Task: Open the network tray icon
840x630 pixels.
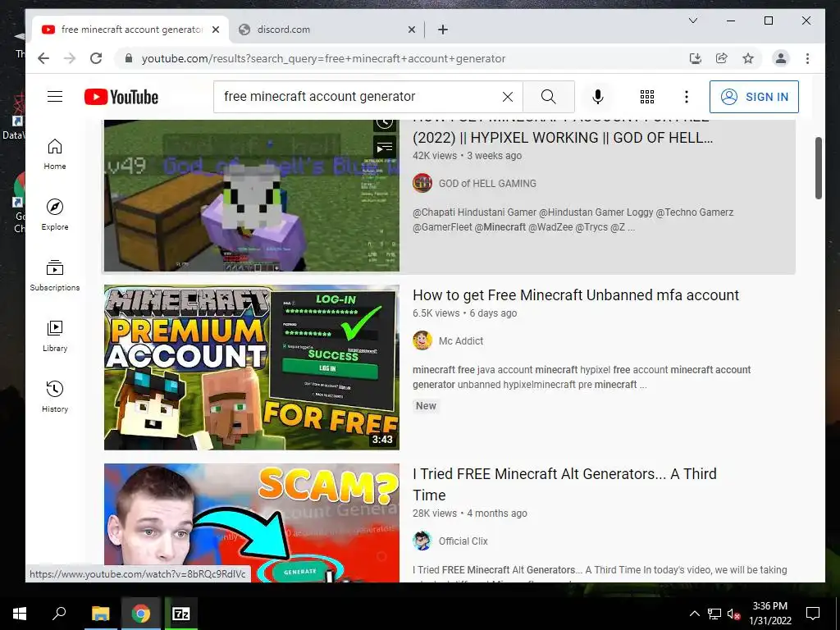Action: [714, 614]
